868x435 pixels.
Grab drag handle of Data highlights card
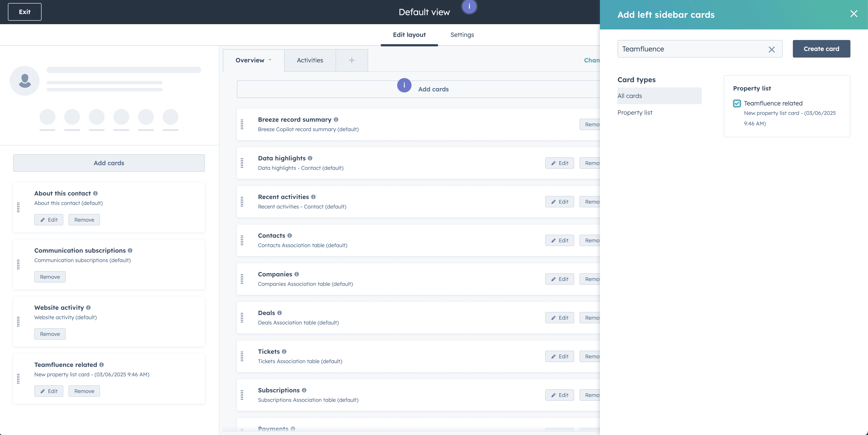242,163
